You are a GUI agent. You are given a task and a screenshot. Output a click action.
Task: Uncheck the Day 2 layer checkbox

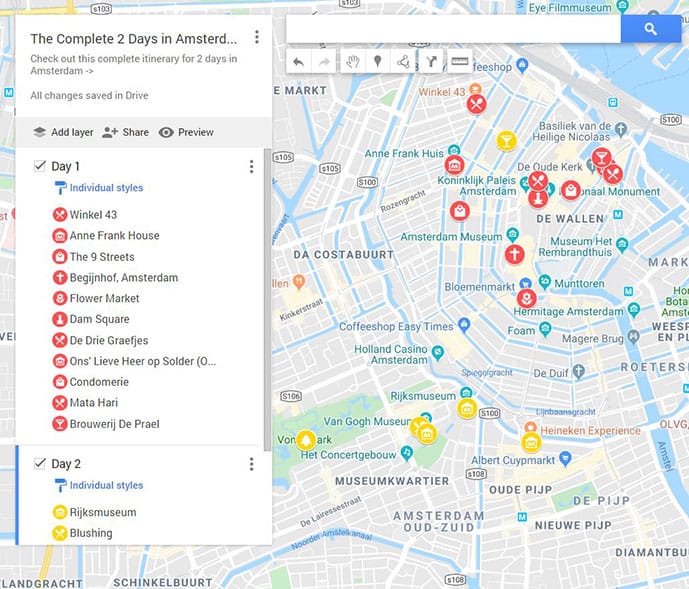pos(40,463)
